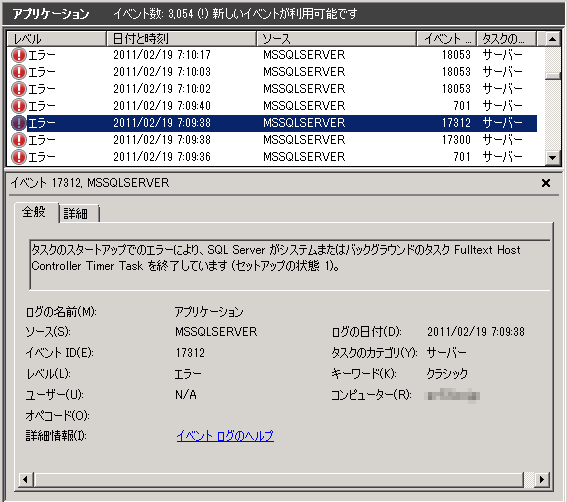This screenshot has height=502, width=567.
Task: Click the event list scroll down arrow
Action: (x=552, y=157)
